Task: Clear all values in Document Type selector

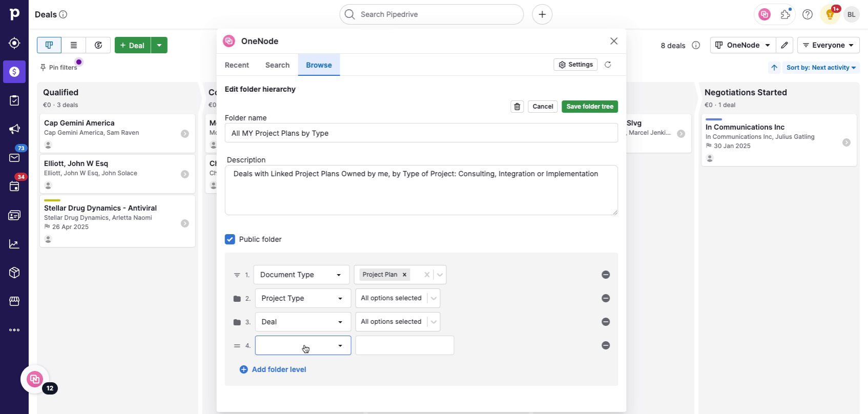Action: coord(426,275)
